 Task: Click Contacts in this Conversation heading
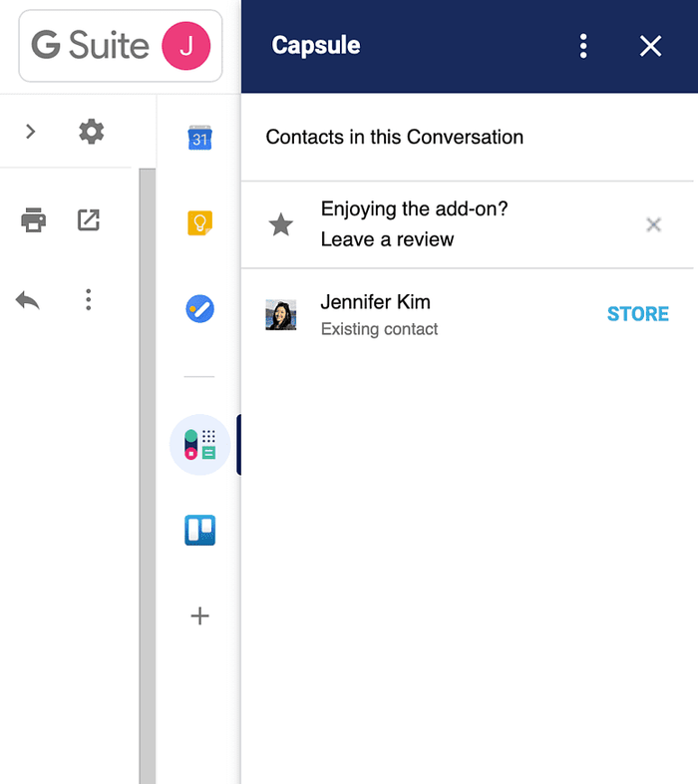click(x=395, y=137)
